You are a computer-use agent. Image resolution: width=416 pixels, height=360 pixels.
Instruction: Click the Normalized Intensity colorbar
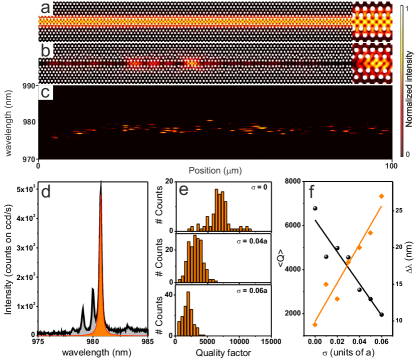tap(402, 81)
